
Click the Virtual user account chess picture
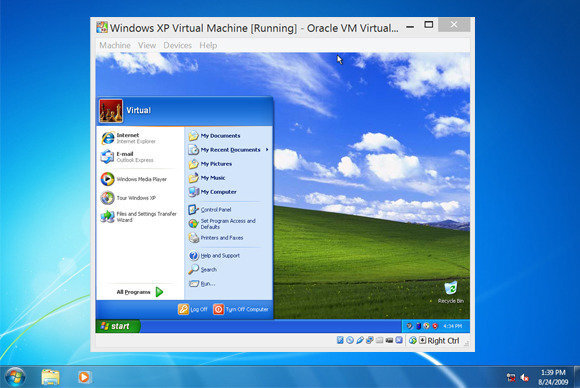pyautogui.click(x=111, y=111)
